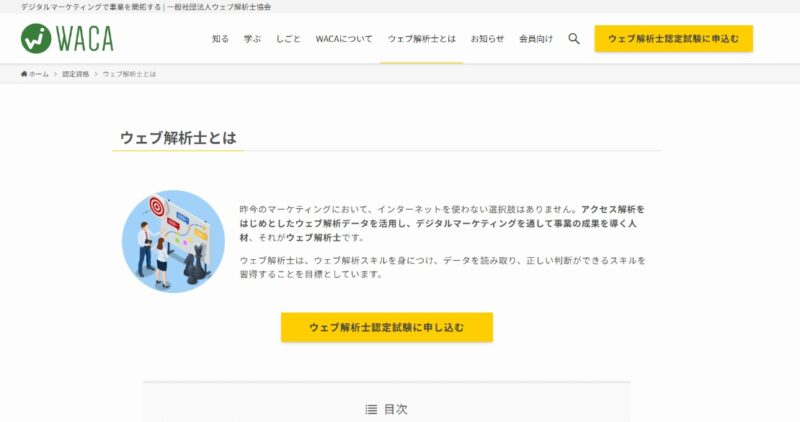This screenshot has height=422, width=800.
Task: Open the 知る menu item
Action: (220, 39)
